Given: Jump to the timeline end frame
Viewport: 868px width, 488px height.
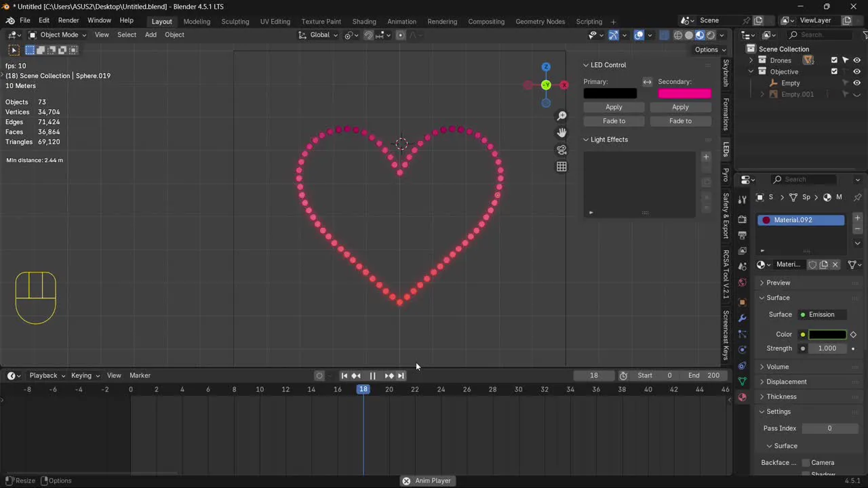Looking at the screenshot, I should (401, 375).
